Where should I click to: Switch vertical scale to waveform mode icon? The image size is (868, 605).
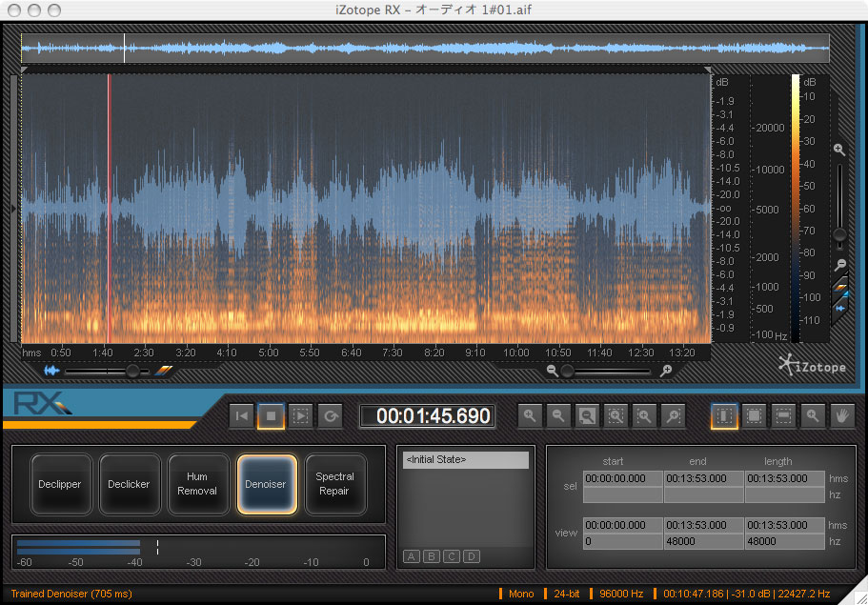[x=840, y=308]
